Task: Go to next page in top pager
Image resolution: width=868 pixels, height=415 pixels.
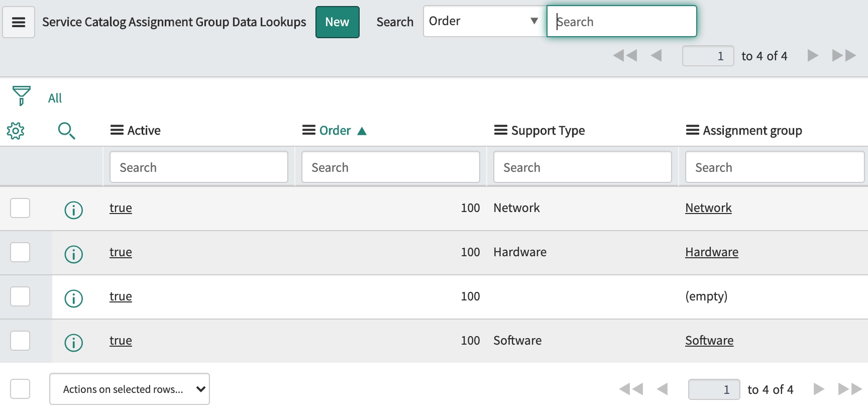Action: [813, 55]
